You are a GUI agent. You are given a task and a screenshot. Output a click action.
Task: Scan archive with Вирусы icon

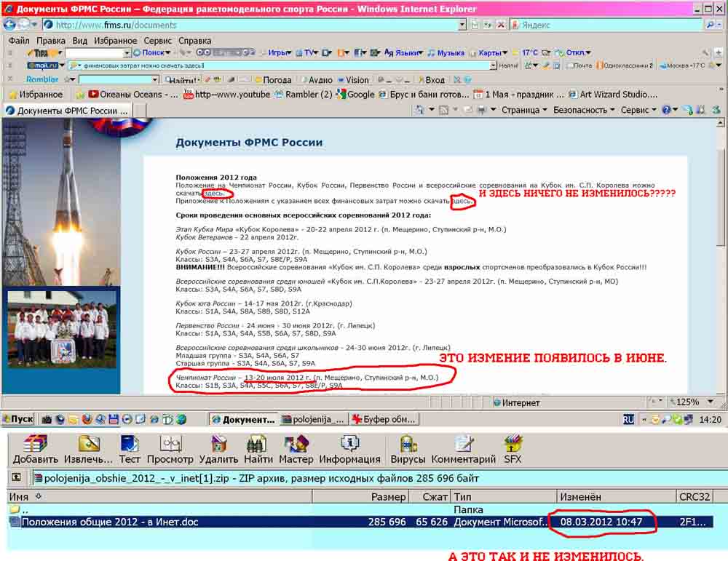tap(408, 444)
